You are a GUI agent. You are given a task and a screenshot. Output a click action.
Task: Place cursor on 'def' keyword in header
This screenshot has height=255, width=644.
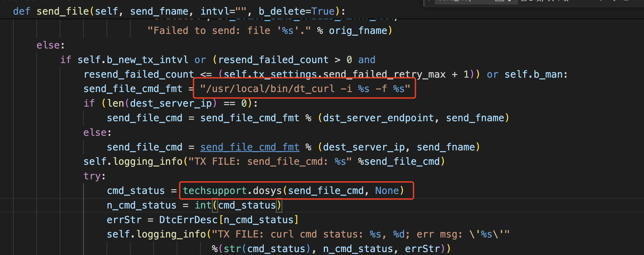22,11
